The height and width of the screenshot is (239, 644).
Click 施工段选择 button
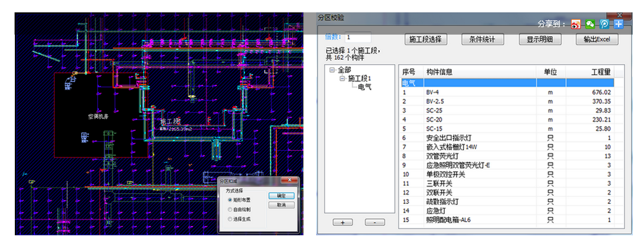[x=426, y=40]
